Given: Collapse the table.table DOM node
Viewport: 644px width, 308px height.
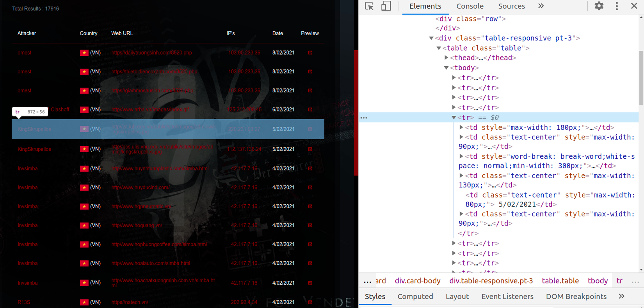Looking at the screenshot, I should (x=439, y=48).
